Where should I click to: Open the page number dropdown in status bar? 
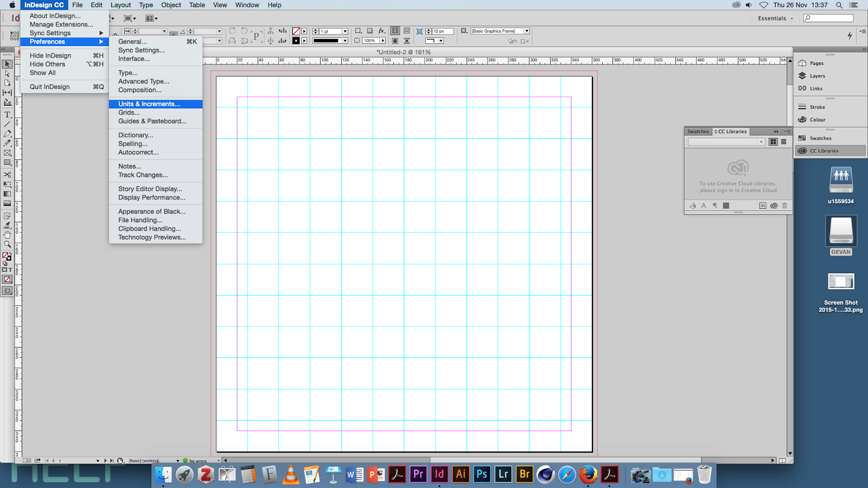[98, 461]
